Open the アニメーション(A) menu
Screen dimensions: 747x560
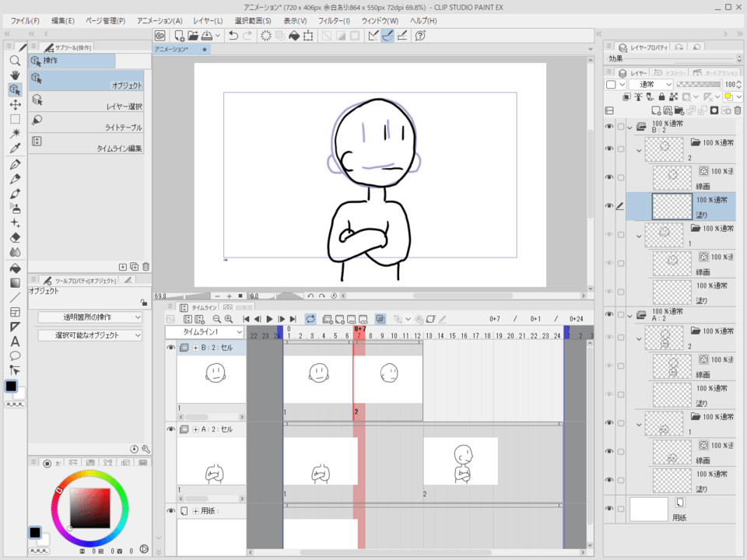[160, 21]
